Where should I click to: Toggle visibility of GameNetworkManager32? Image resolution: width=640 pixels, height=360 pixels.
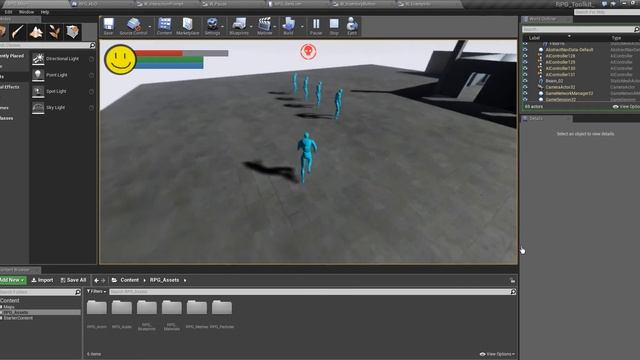click(525, 93)
